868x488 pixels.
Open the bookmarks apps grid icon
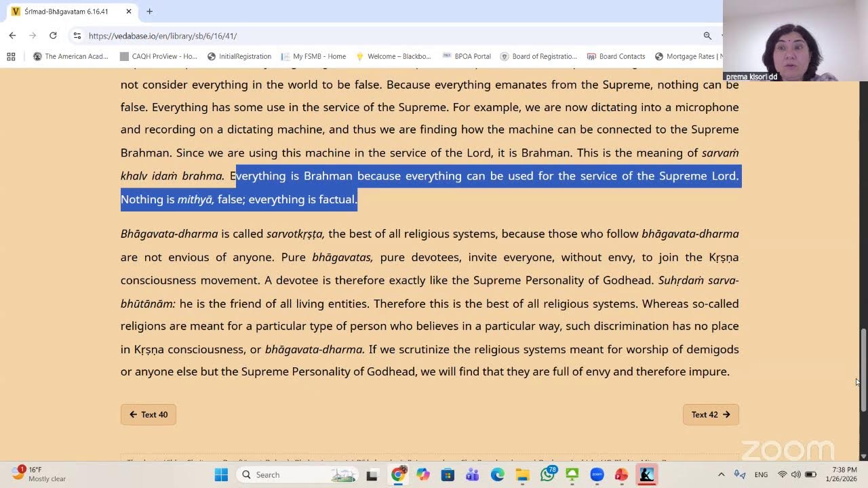pos(11,56)
